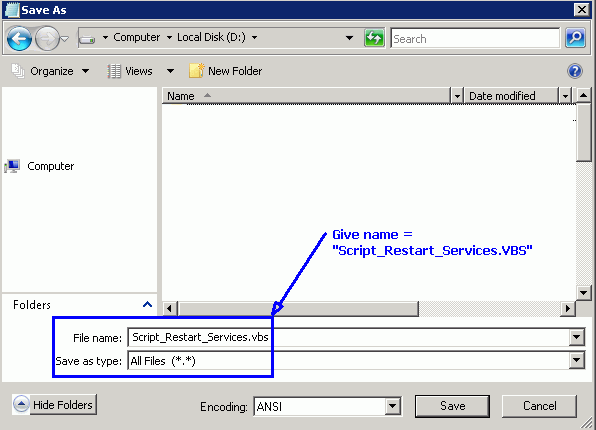Open the Views dropdown arrow
Viewport: 596px width, 430px height.
(170, 71)
